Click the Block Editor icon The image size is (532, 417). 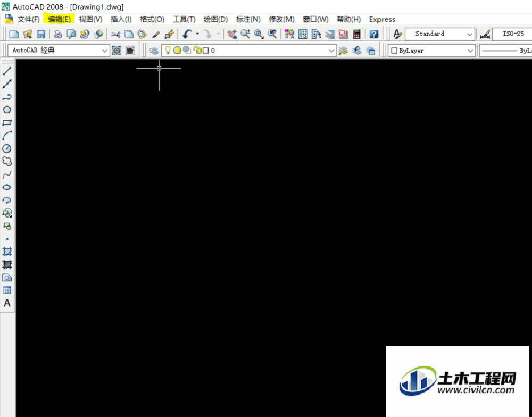point(169,34)
